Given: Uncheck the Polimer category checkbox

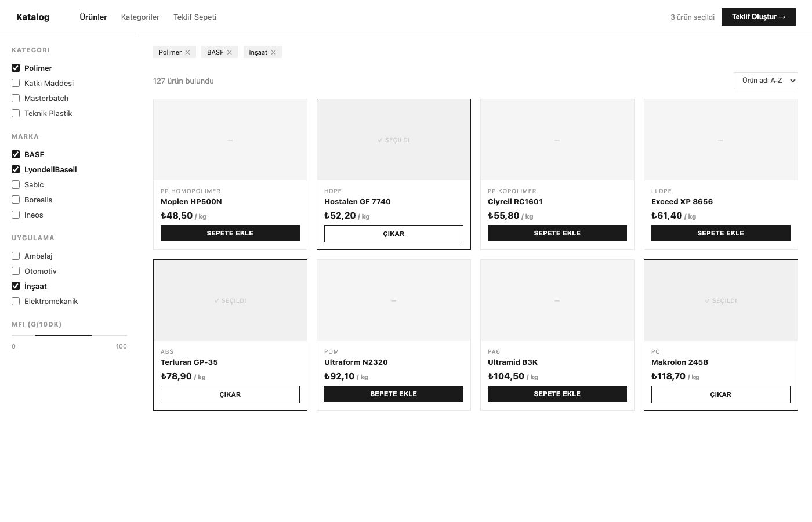Looking at the screenshot, I should coord(16,68).
